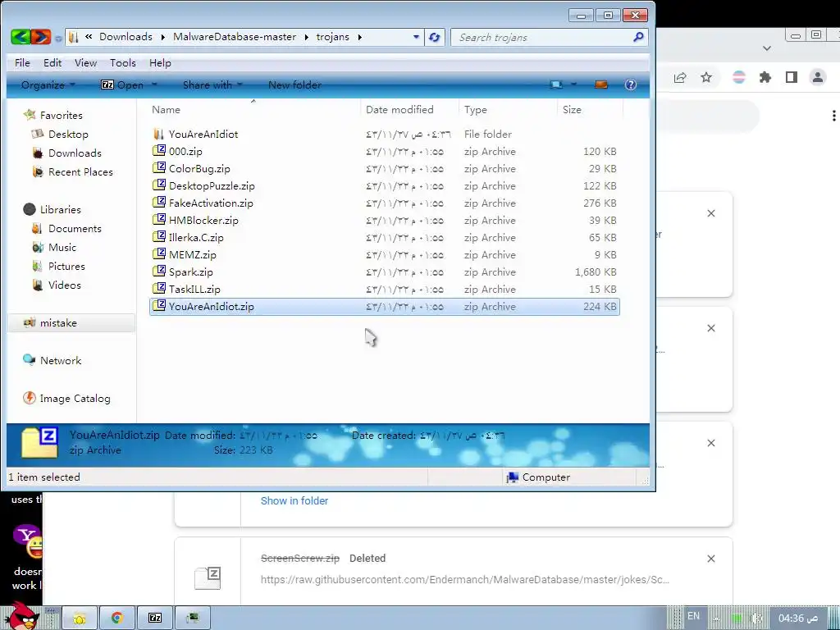Click the search magnifier icon
Screen dimensions: 840x630
tap(638, 37)
